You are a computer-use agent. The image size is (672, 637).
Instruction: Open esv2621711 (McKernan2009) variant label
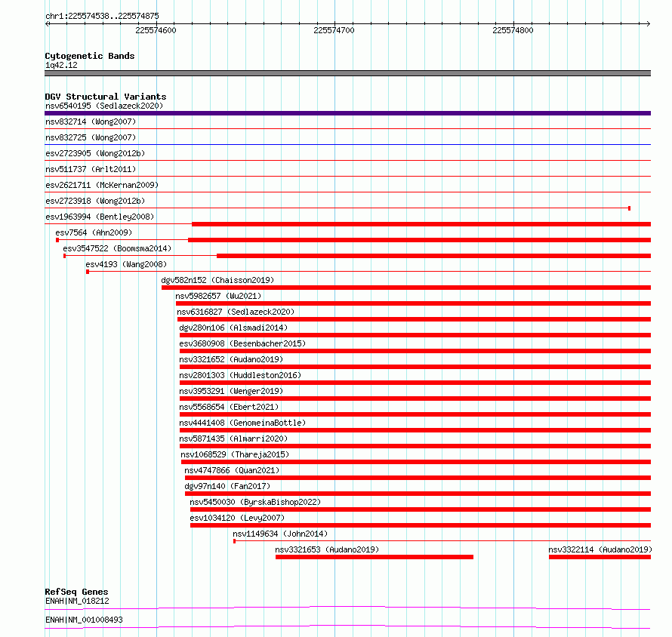click(102, 185)
